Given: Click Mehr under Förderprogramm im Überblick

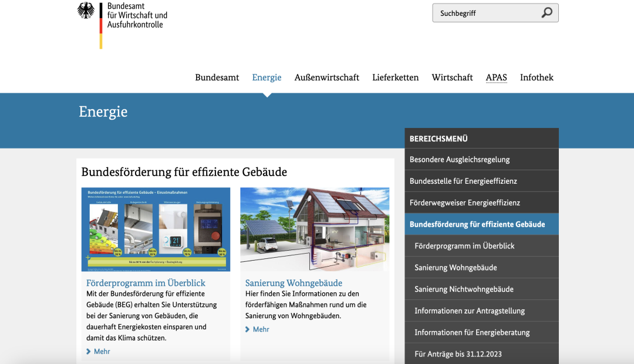Looking at the screenshot, I should [x=102, y=352].
